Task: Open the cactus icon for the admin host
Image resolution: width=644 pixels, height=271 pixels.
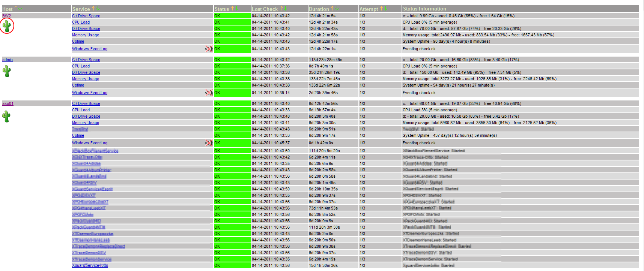Action: click(x=7, y=71)
